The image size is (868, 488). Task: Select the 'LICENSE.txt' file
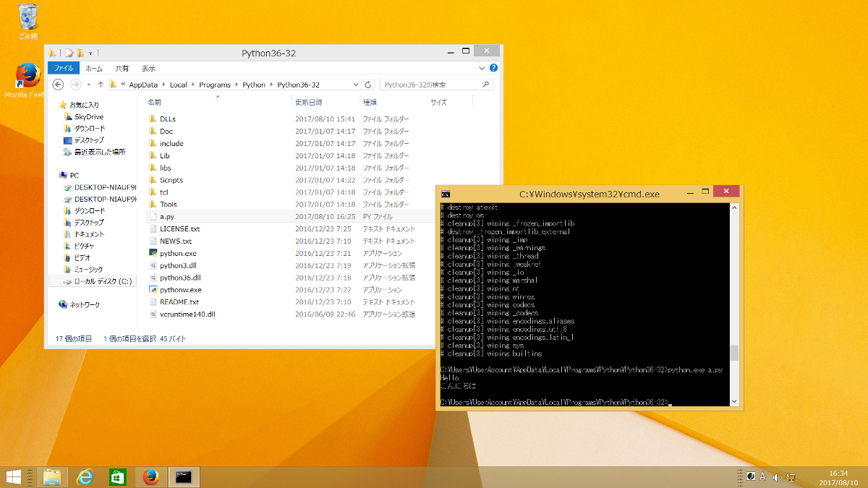click(x=179, y=228)
